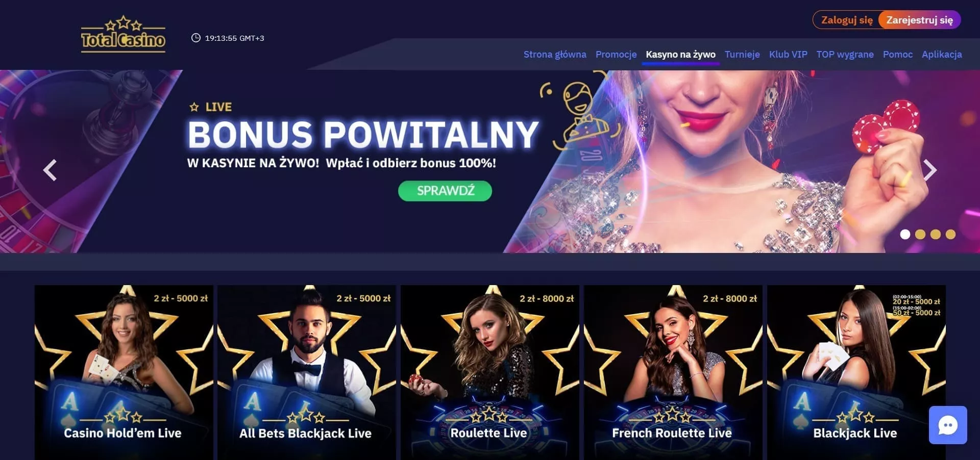Select the second banner slide dot
Image resolution: width=980 pixels, height=460 pixels.
pyautogui.click(x=920, y=234)
